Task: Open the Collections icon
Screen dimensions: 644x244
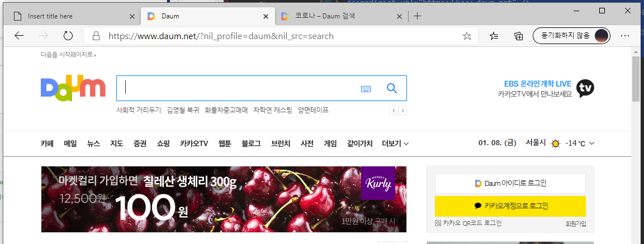Action: 519,36
